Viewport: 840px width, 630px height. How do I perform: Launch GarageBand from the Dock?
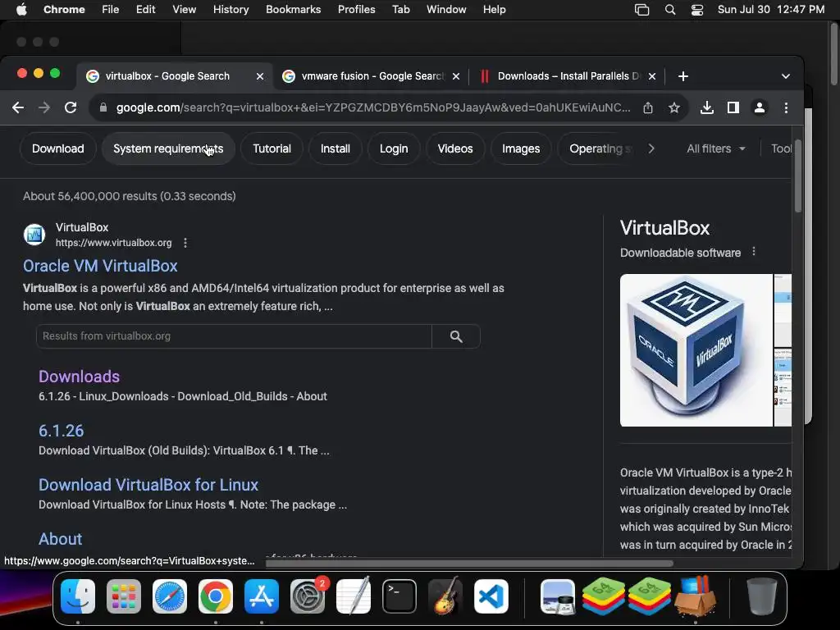pyautogui.click(x=445, y=596)
